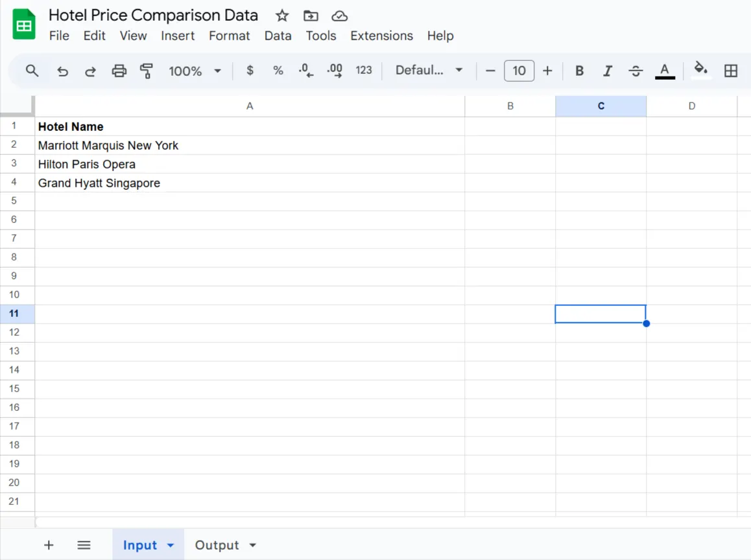Increase decimal places
The height and width of the screenshot is (560, 751).
click(335, 71)
